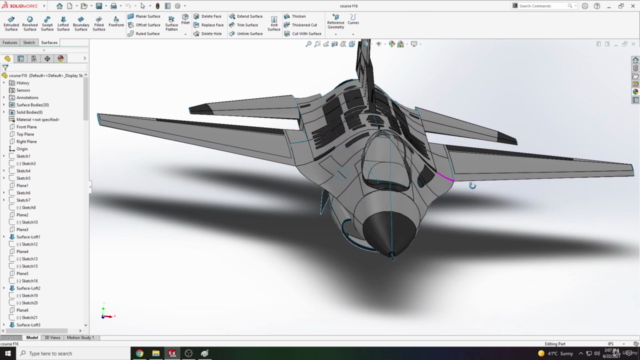Viewport: 640px width, 360px height.
Task: Click the Print icon in the title toolbar
Action: [x=113, y=6]
